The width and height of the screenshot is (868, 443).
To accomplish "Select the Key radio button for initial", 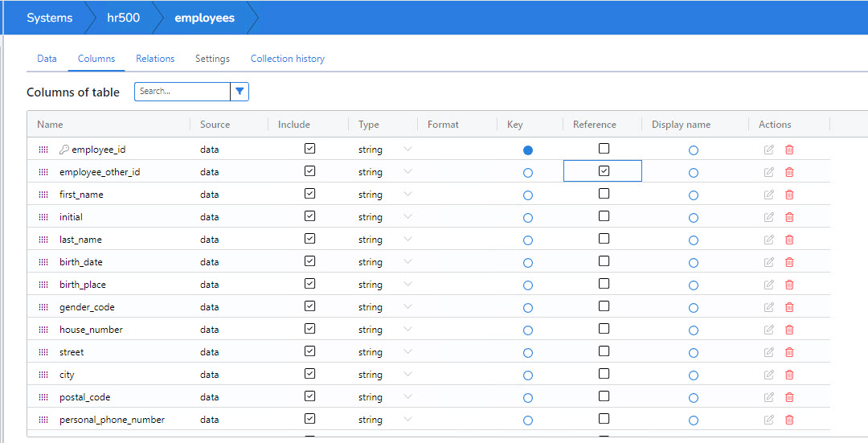I will click(528, 218).
